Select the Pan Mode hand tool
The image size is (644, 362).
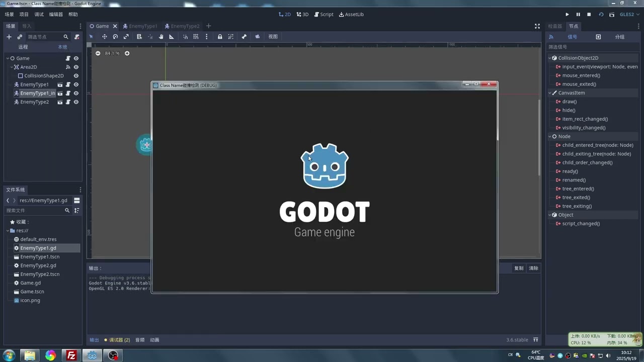[x=161, y=37]
